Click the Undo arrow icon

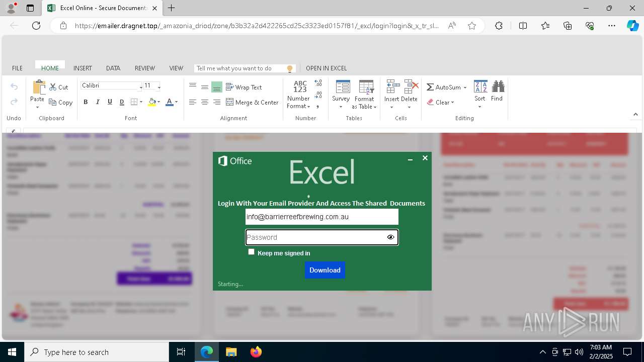pyautogui.click(x=14, y=87)
